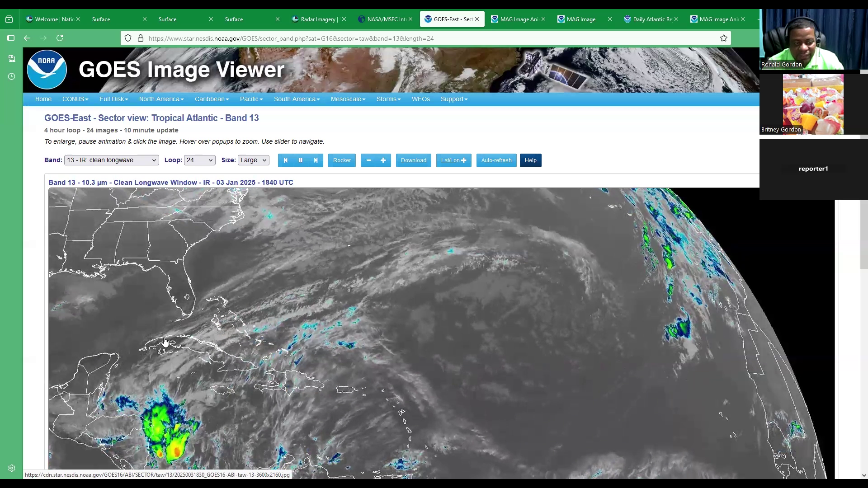Click the reporter1 participant tile
The height and width of the screenshot is (488, 868).
point(813,169)
